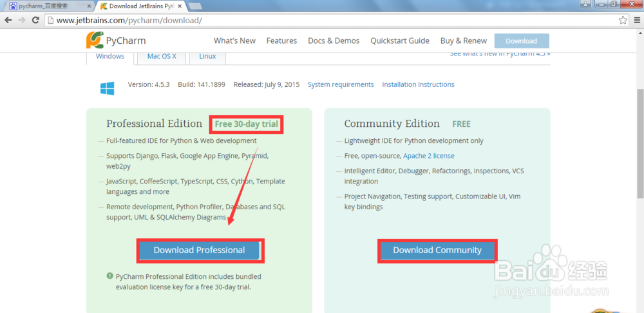Click the browser back arrow
Viewport: 644px width, 313px height.
(8, 20)
